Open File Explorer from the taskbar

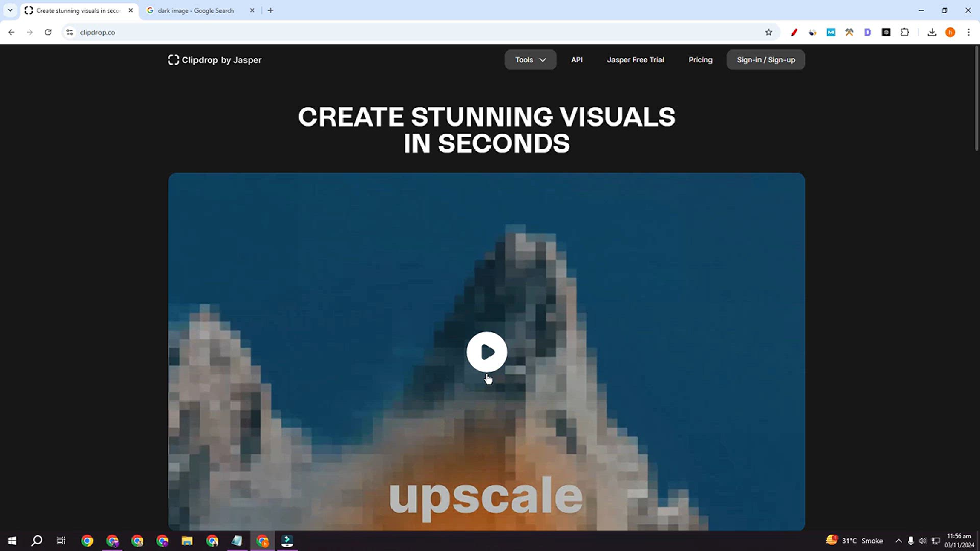(187, 541)
